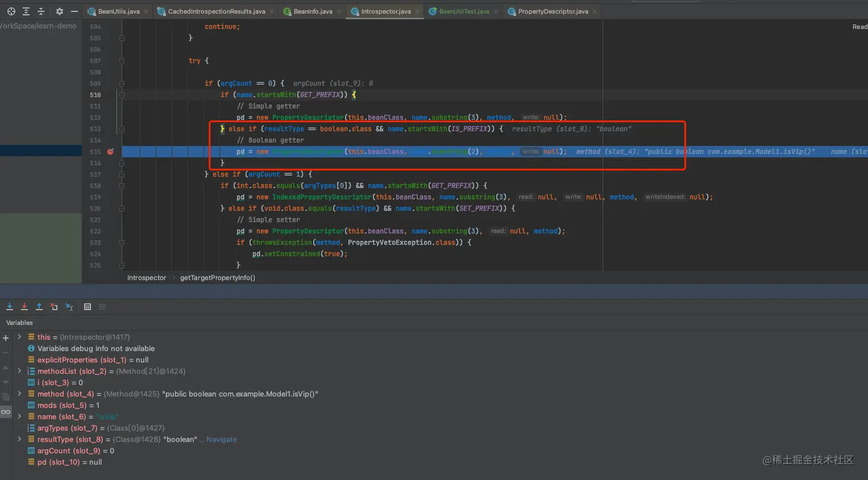Screen dimensions: 868x480
Task: Click the Trace Current Stream Chain icon
Action: tap(102, 307)
